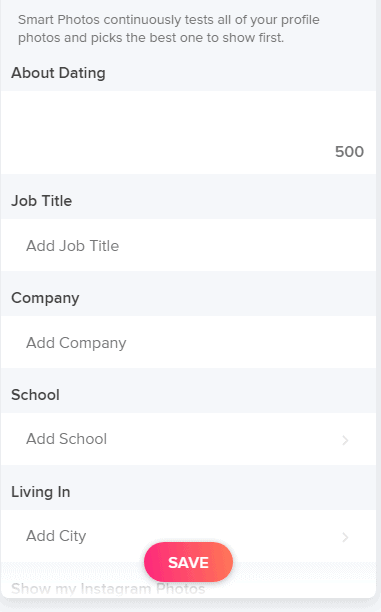Click the Add City placeholder text
Image resolution: width=381 pixels, height=612 pixels.
56,536
